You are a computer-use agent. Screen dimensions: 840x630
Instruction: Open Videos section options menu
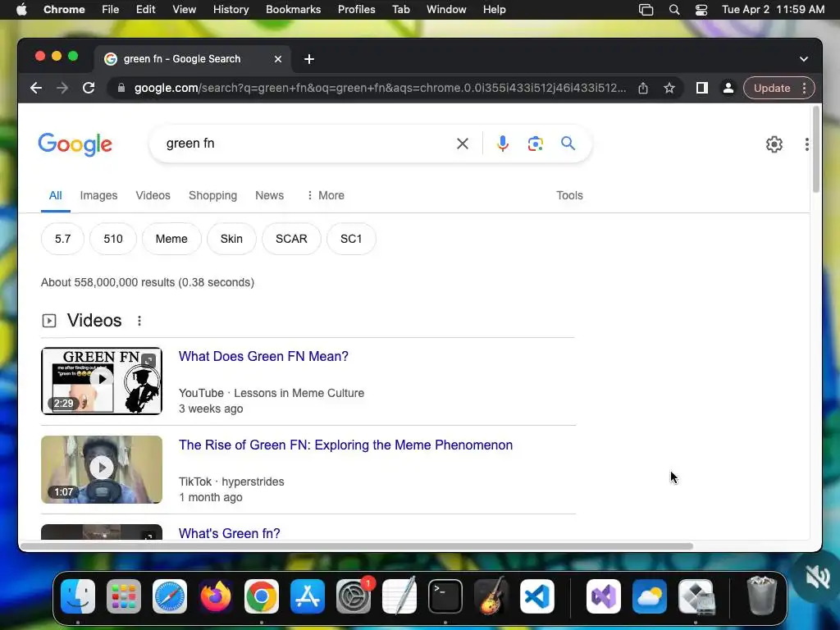[x=139, y=321]
